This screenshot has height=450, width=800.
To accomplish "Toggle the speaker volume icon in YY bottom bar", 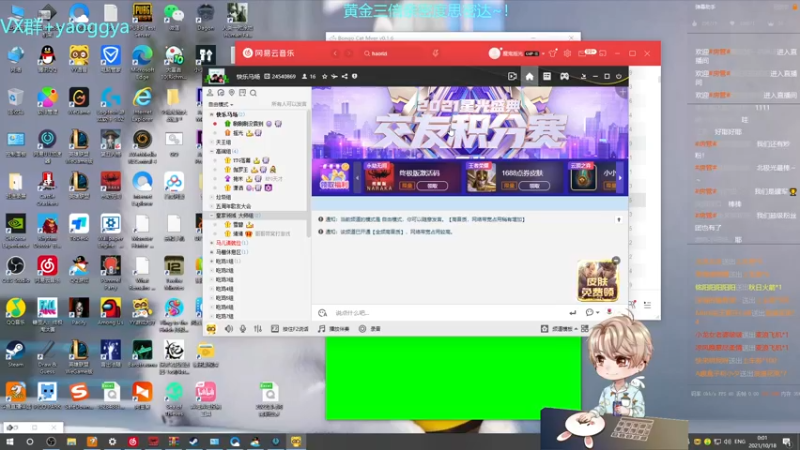I will 229,329.
